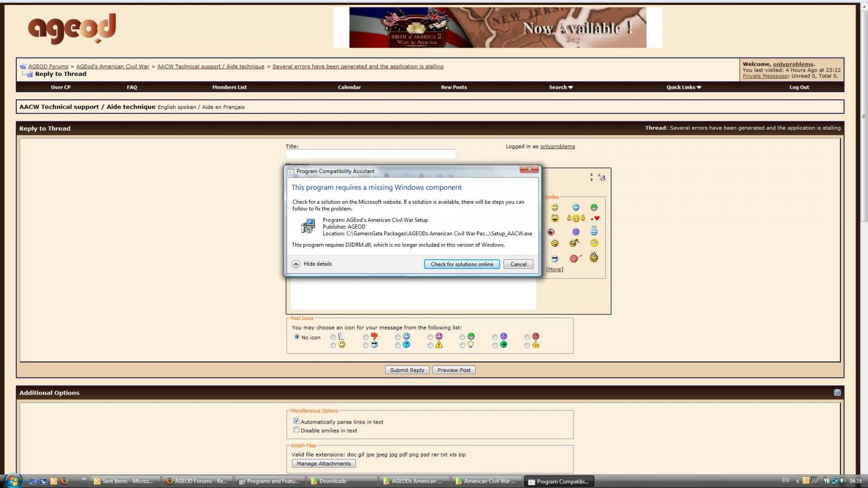Open the Search dropdown menu
The width and height of the screenshot is (868, 488).
[x=560, y=87]
